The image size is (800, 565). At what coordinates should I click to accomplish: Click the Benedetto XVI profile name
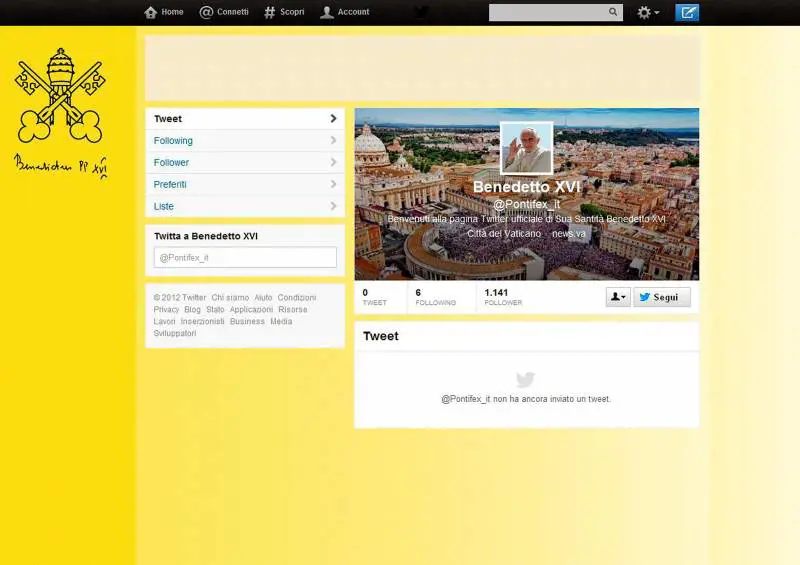click(x=527, y=187)
